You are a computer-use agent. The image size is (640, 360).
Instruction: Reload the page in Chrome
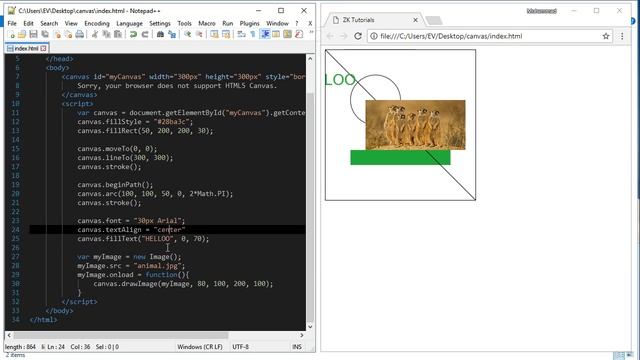[x=358, y=36]
